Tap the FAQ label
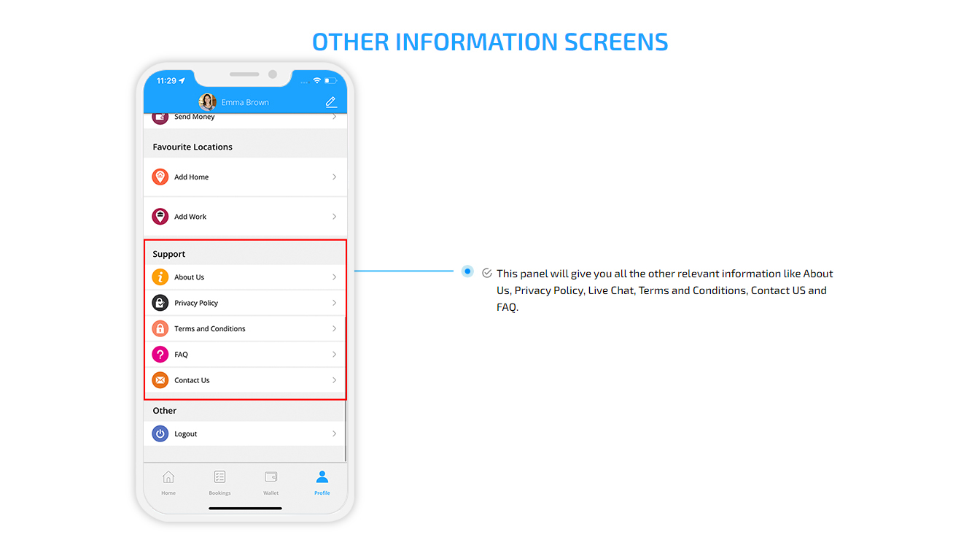The width and height of the screenshot is (980, 548). (x=181, y=355)
